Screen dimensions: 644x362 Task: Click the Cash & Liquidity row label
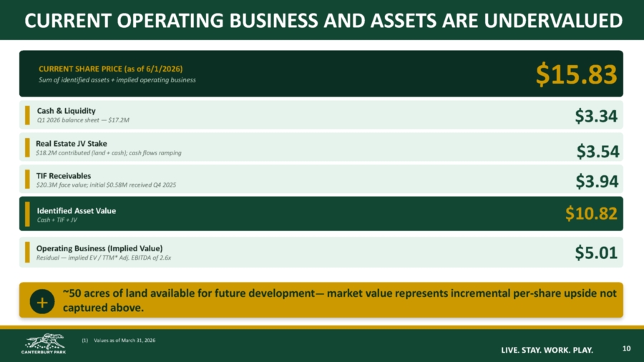(66, 111)
